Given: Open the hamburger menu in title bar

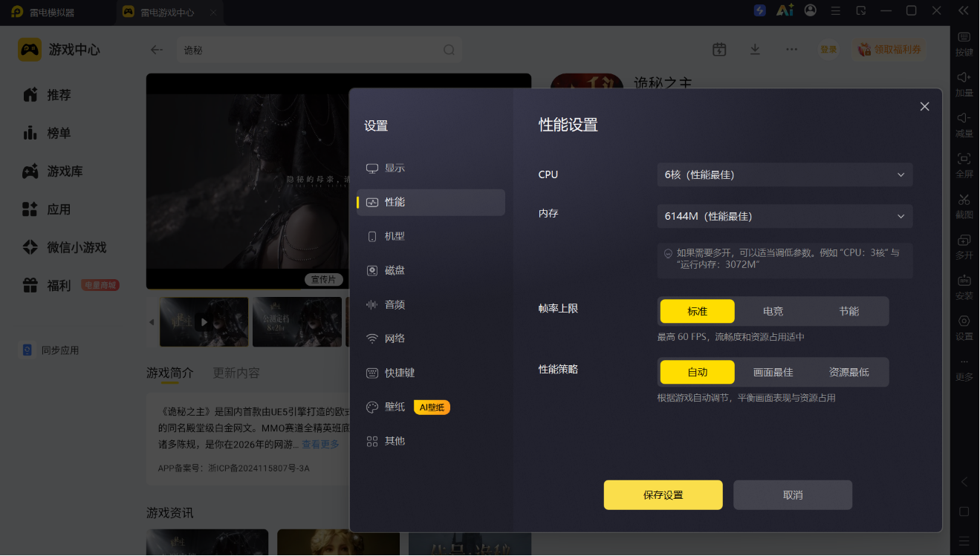Looking at the screenshot, I should (x=836, y=11).
